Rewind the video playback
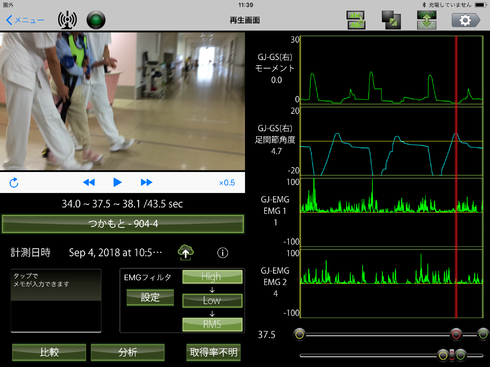The width and height of the screenshot is (490, 367). tap(89, 182)
